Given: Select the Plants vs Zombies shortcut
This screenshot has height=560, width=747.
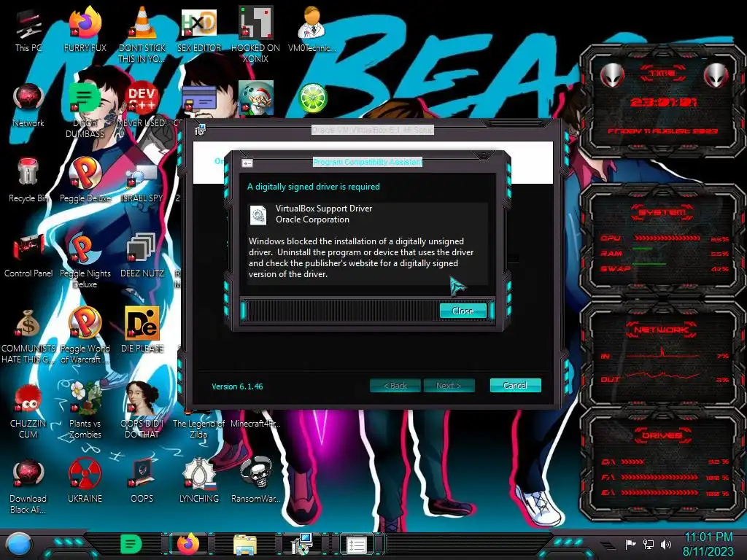Looking at the screenshot, I should coord(85,411).
